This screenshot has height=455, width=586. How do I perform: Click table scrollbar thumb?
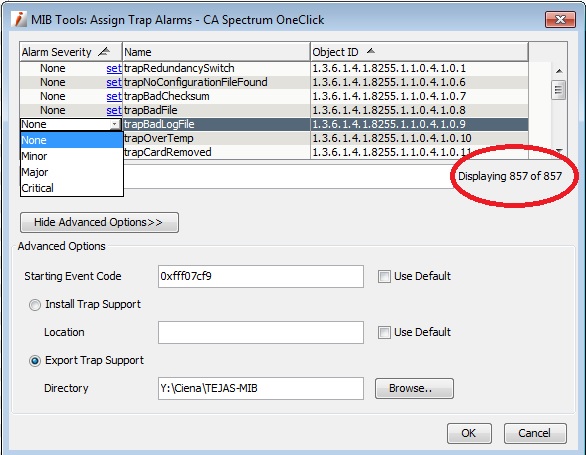(558, 90)
